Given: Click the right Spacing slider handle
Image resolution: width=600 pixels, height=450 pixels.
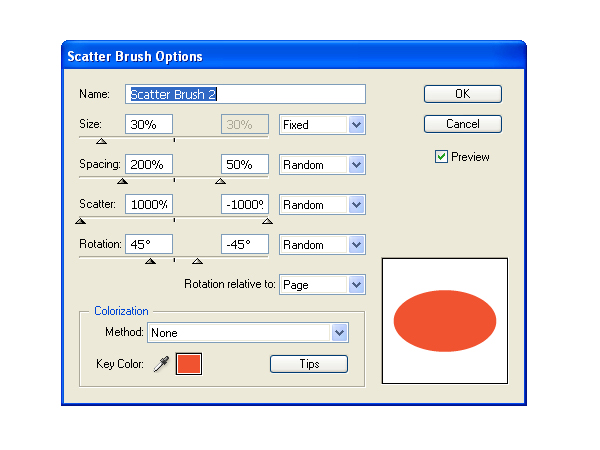Looking at the screenshot, I should 220,181.
